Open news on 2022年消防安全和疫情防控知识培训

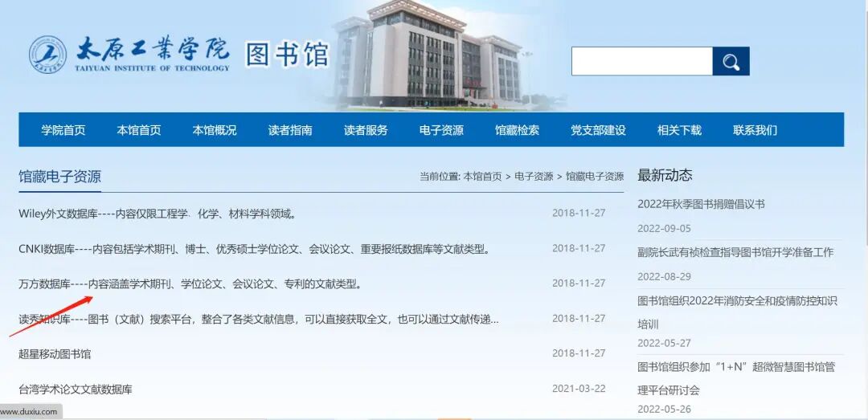(737, 312)
